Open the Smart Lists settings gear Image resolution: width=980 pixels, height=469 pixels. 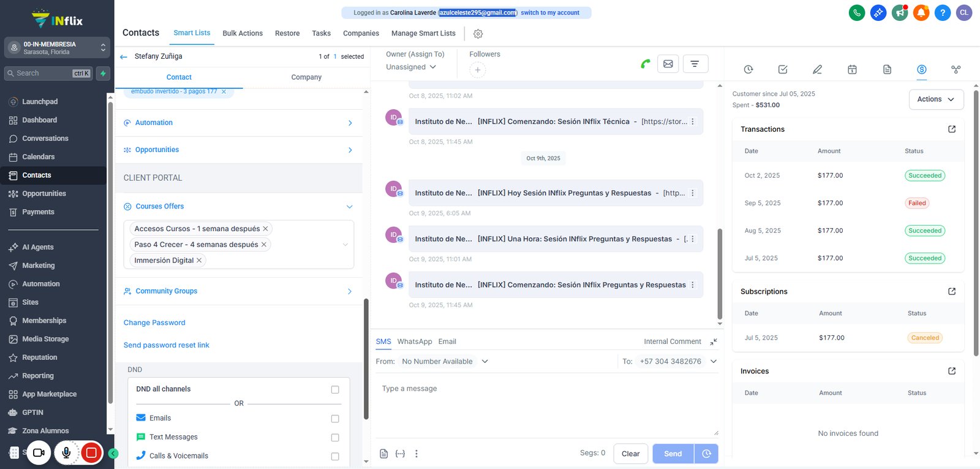(x=478, y=34)
